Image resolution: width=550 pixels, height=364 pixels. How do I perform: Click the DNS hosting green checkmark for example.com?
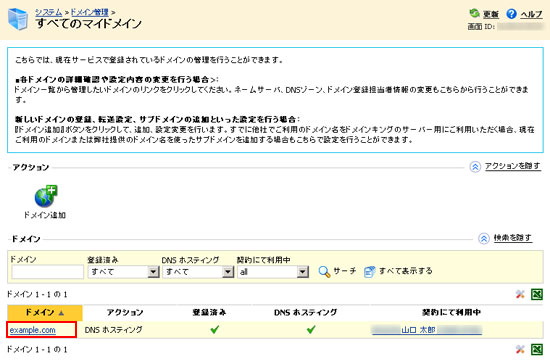pos(311,329)
